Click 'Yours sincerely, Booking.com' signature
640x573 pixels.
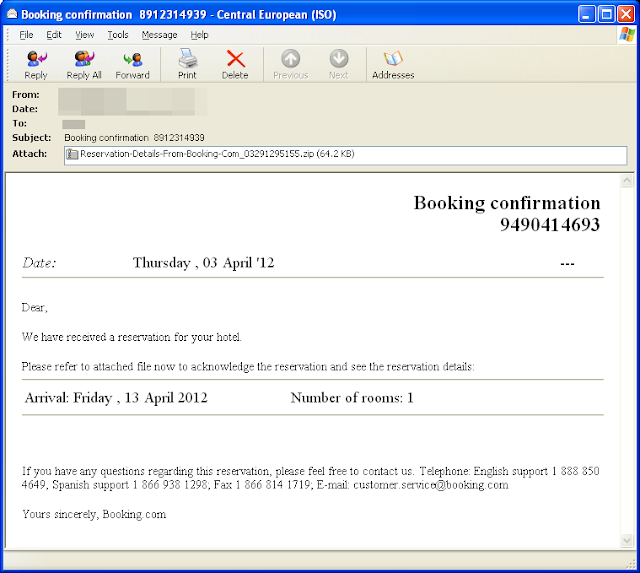point(94,514)
